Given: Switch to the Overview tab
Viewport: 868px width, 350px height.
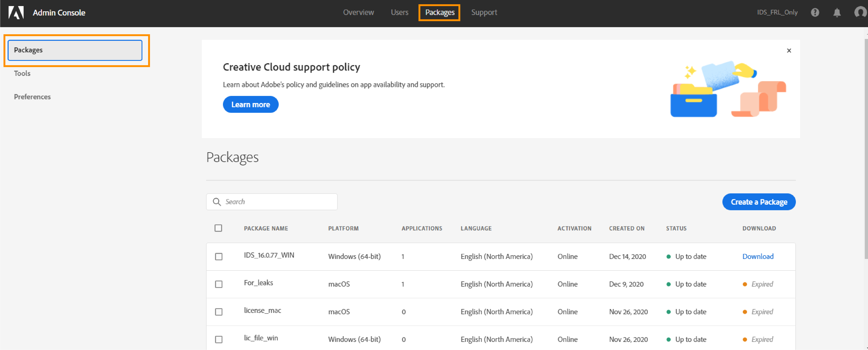Looking at the screenshot, I should tap(358, 12).
